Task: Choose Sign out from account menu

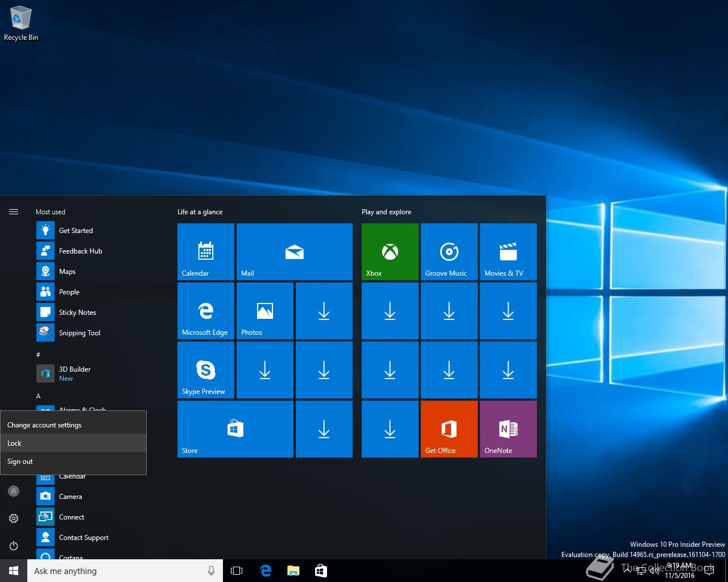Action: pos(73,462)
